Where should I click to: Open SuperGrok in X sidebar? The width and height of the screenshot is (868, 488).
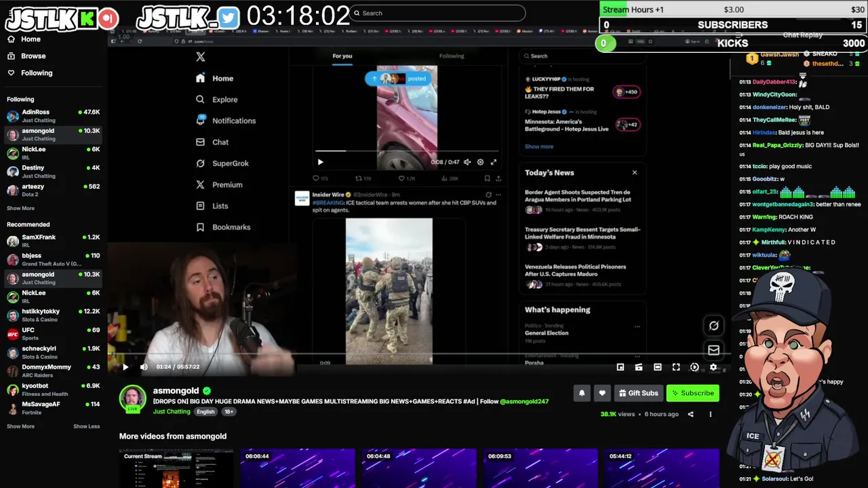click(x=222, y=163)
